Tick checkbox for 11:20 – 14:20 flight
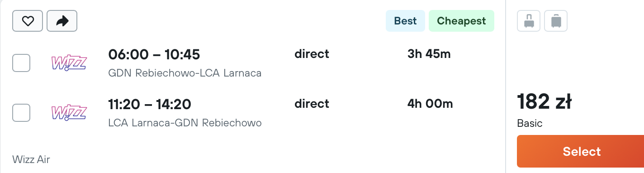The height and width of the screenshot is (173, 644). pos(21,113)
